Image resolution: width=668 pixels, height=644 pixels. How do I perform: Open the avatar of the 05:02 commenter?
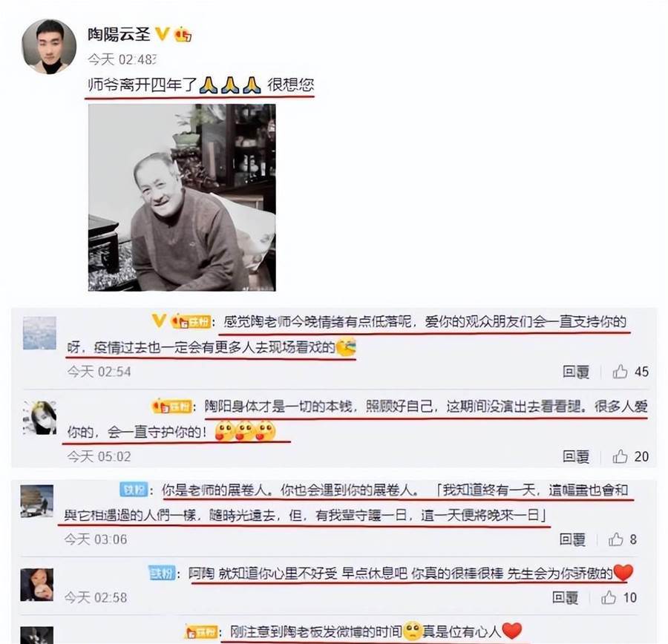pos(39,418)
